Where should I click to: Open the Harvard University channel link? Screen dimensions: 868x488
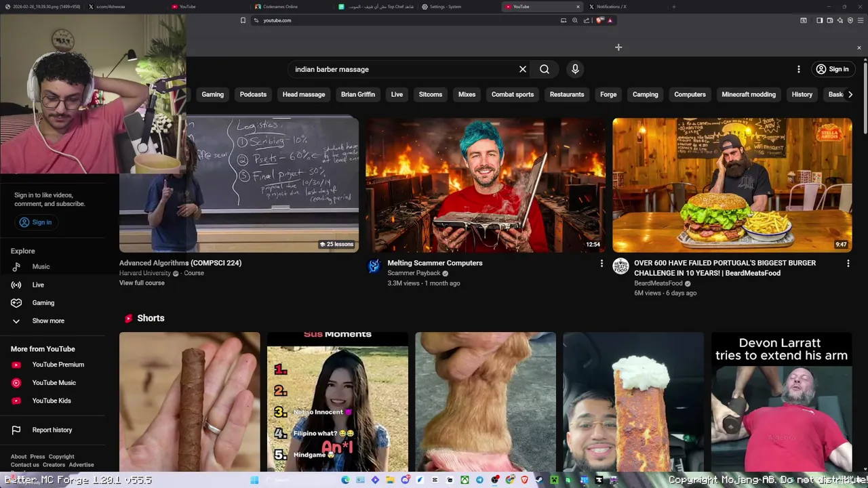pyautogui.click(x=145, y=273)
